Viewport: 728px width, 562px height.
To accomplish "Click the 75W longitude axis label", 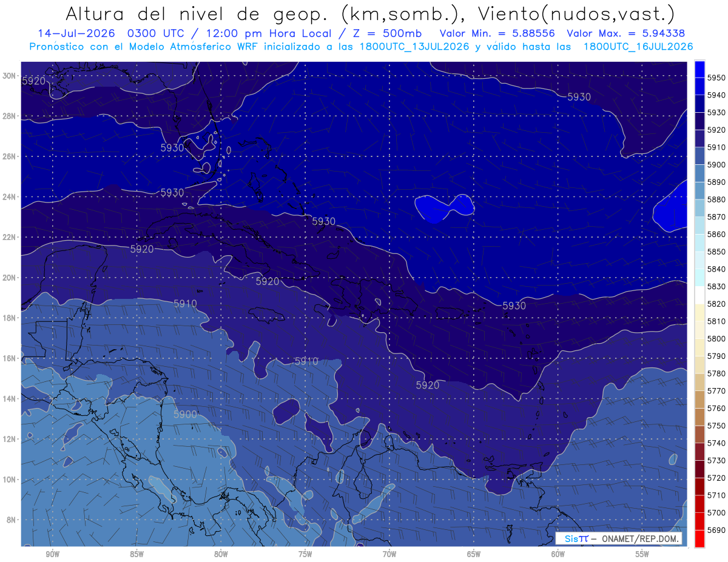I will pyautogui.click(x=305, y=554).
